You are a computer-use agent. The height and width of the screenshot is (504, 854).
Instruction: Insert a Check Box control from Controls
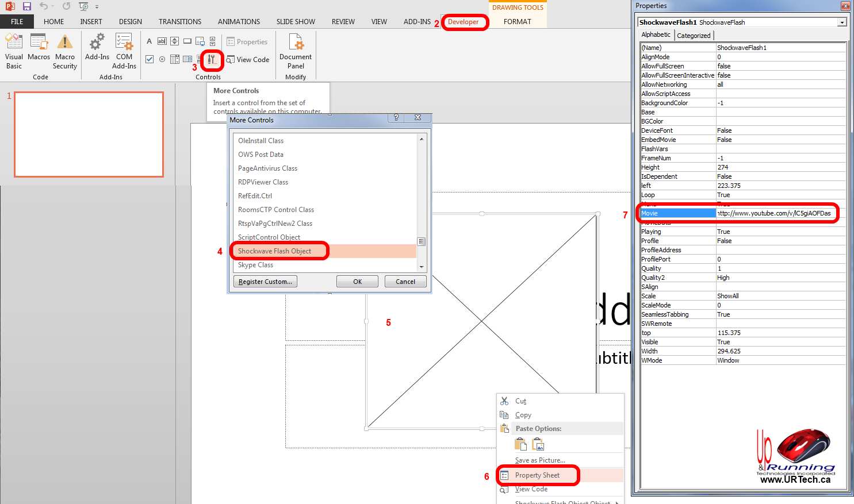[150, 59]
